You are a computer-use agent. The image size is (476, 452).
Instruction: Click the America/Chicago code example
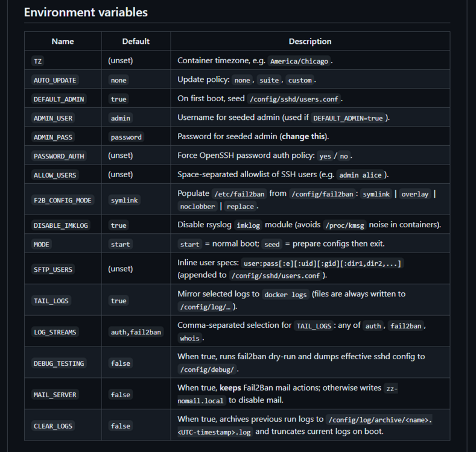coord(299,61)
